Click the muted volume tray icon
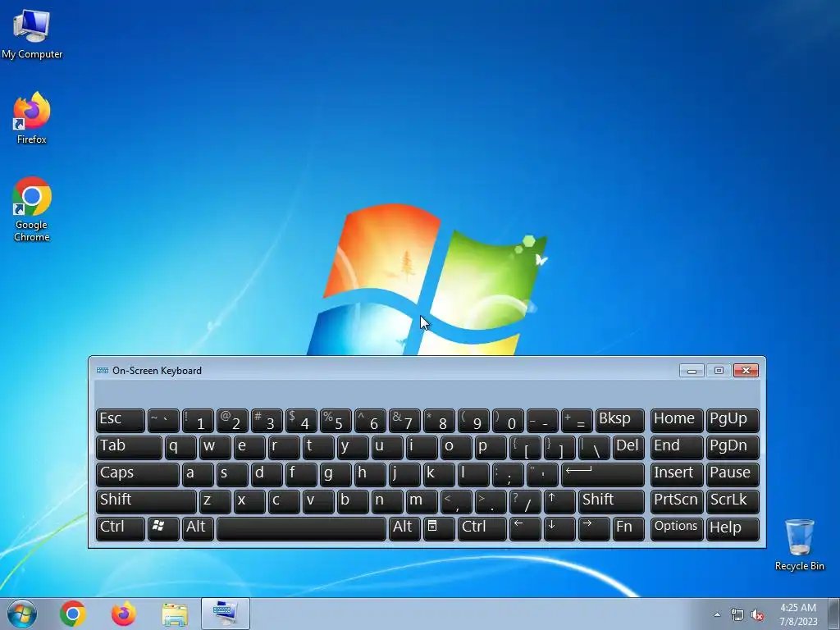840x630 pixels. point(757,615)
